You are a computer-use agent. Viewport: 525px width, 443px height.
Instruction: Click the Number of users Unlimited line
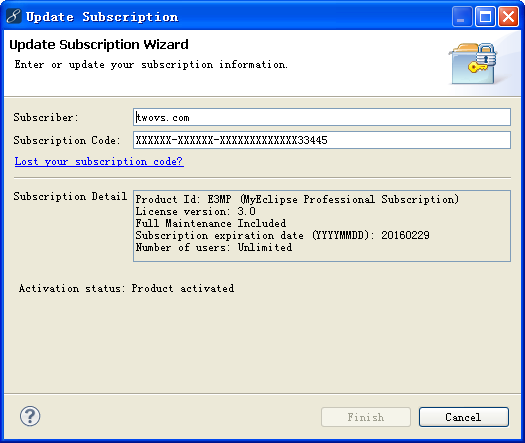pos(214,247)
